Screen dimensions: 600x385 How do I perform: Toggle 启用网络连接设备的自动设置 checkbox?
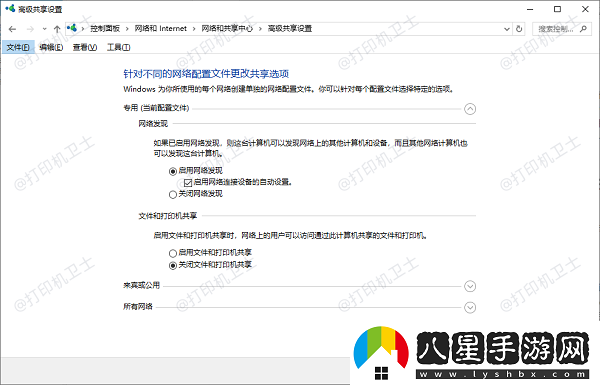[188, 183]
